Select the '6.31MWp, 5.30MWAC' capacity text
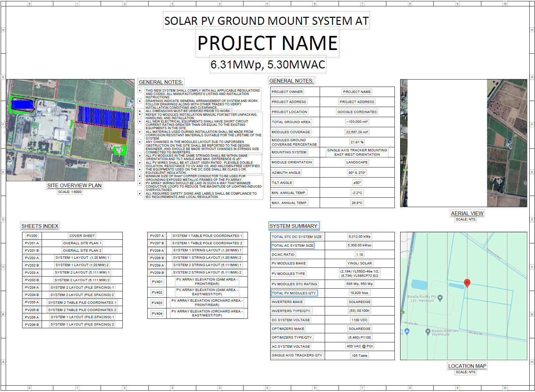The width and height of the screenshot is (535, 392). pos(268,64)
